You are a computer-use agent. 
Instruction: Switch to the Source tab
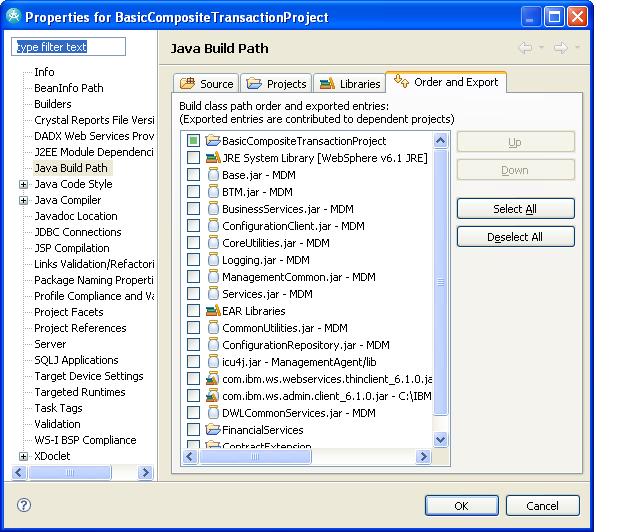coord(206,84)
